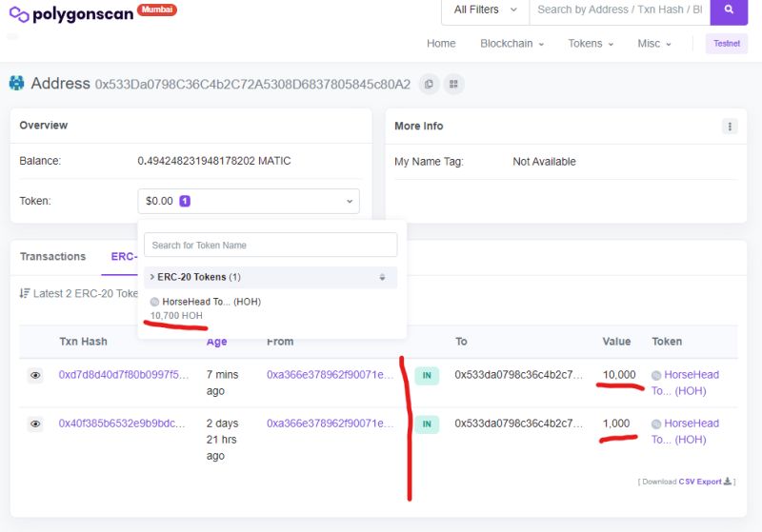Click the full address 0x533Da0798C36C4b2C72A5308D6837805845c80A2
The height and width of the screenshot is (532, 762).
pyautogui.click(x=252, y=85)
